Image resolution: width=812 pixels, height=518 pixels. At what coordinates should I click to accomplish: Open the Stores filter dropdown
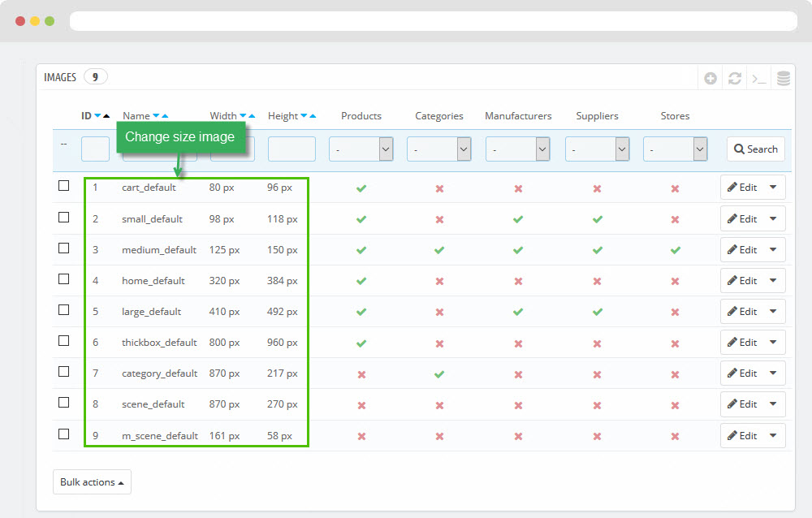tap(676, 149)
